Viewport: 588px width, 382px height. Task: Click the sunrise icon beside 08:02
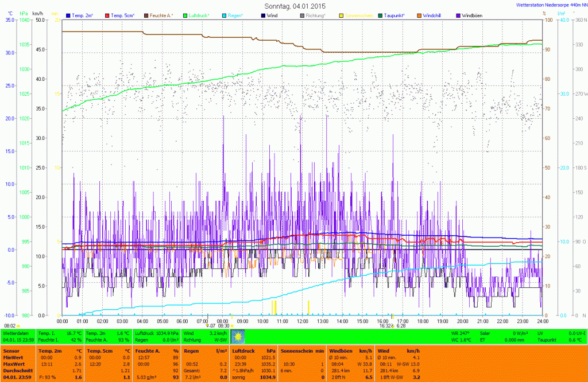pos(19,326)
